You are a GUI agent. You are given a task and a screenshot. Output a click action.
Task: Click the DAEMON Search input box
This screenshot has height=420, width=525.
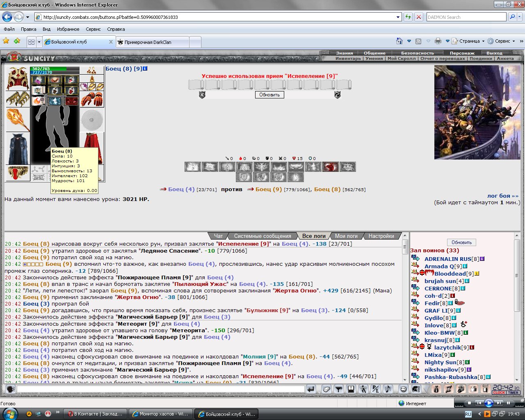[x=466, y=17]
